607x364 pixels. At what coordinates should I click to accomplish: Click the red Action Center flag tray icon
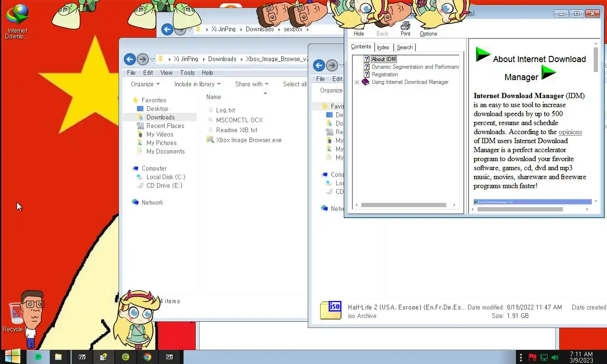click(x=533, y=357)
